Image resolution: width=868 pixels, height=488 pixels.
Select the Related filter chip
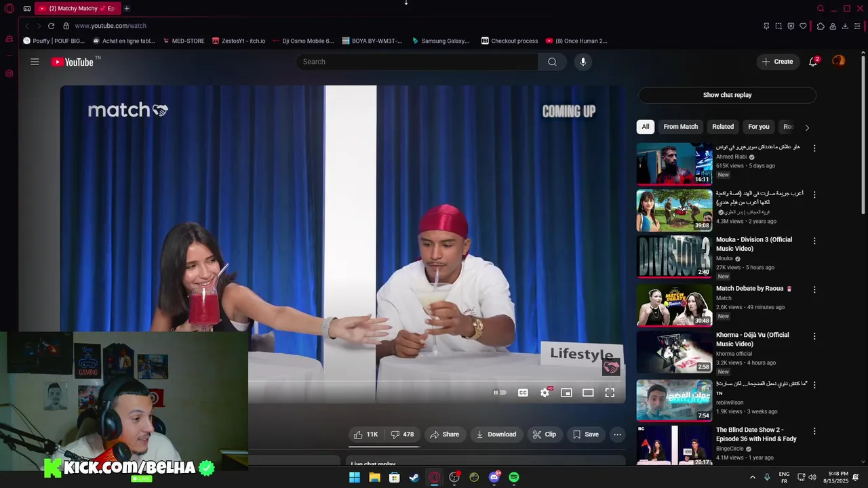(723, 127)
